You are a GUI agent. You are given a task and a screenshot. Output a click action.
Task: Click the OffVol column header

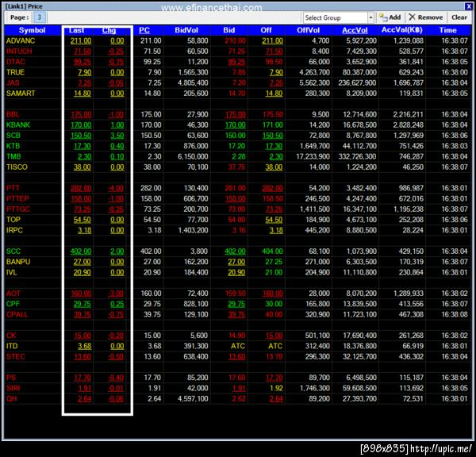308,30
